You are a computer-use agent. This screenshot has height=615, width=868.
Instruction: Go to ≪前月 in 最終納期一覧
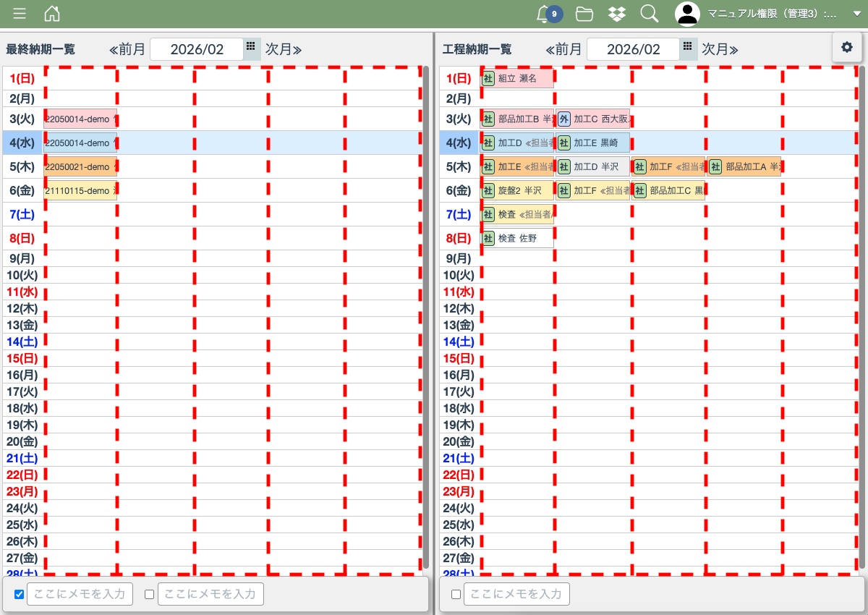click(x=127, y=49)
